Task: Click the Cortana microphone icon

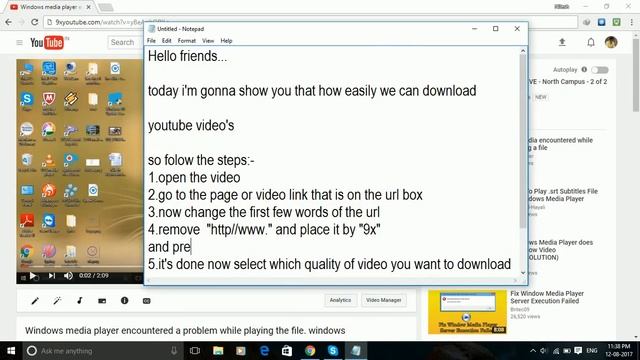Action: pyautogui.click(x=174, y=351)
